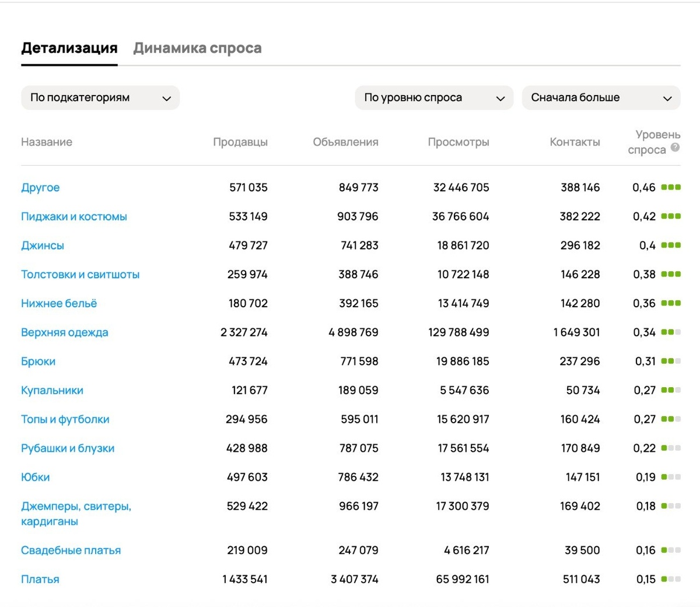Click the Просмотры column header

pos(459,142)
